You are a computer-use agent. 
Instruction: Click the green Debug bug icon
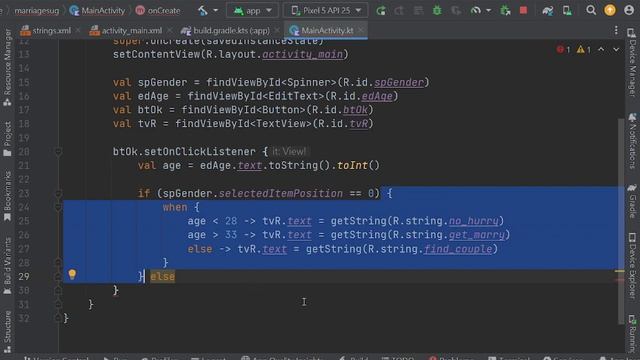(437, 11)
